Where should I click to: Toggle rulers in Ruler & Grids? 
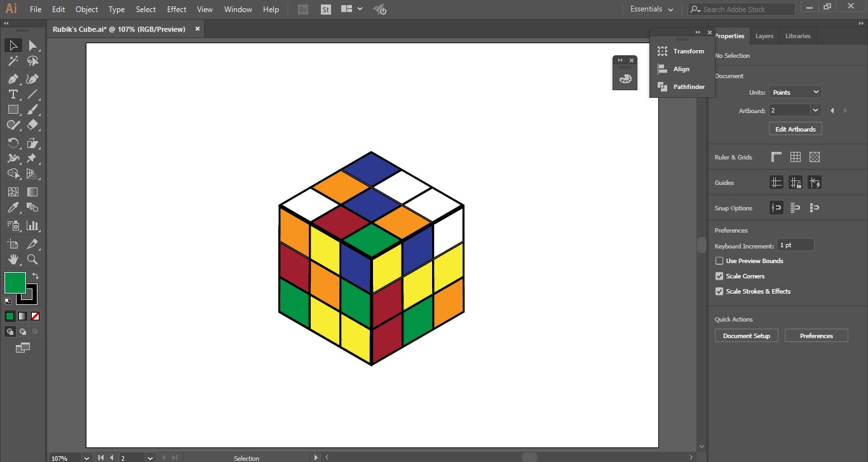776,157
